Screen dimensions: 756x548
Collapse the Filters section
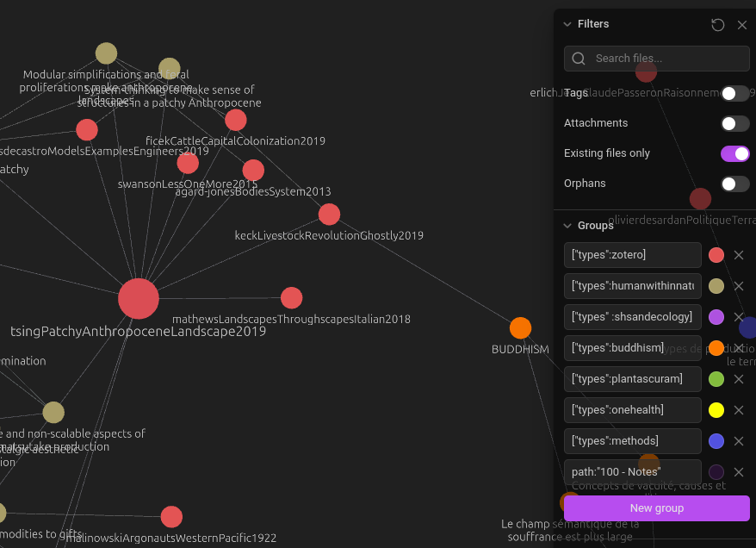point(567,24)
